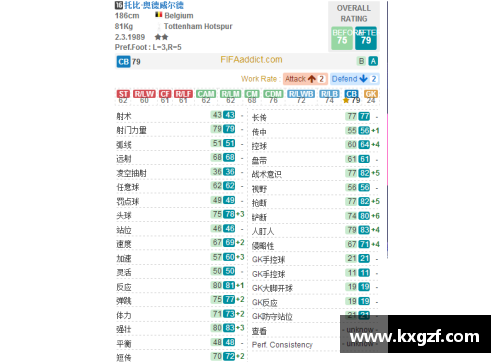Viewport: 500px width, 362px height.
Task: Click the 抢断 stat upgraded value 82
Action: click(364, 201)
